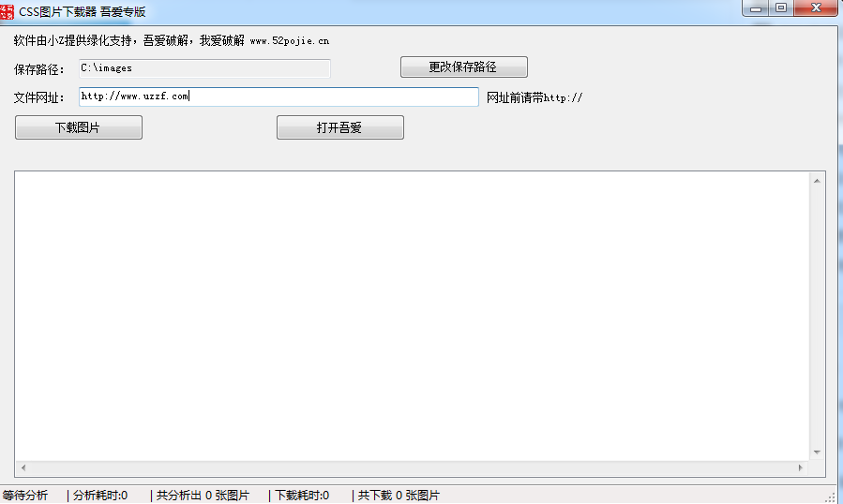Click the 网址前请带http:// hint text
The width and height of the screenshot is (843, 504).
pyautogui.click(x=534, y=97)
